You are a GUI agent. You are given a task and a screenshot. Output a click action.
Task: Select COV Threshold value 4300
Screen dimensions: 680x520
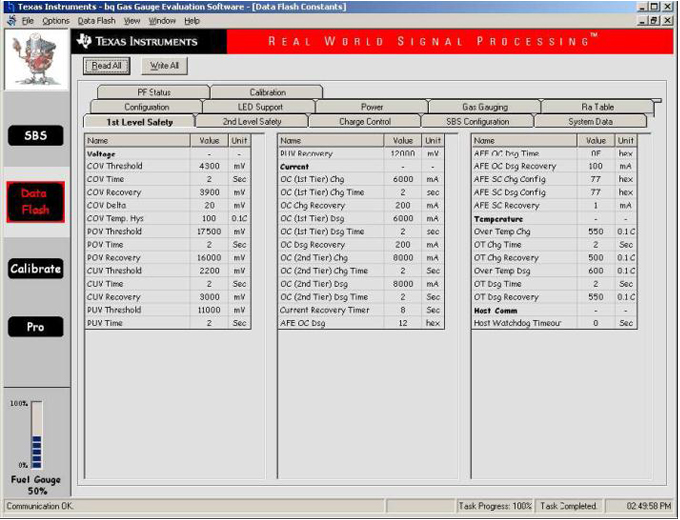[209, 166]
